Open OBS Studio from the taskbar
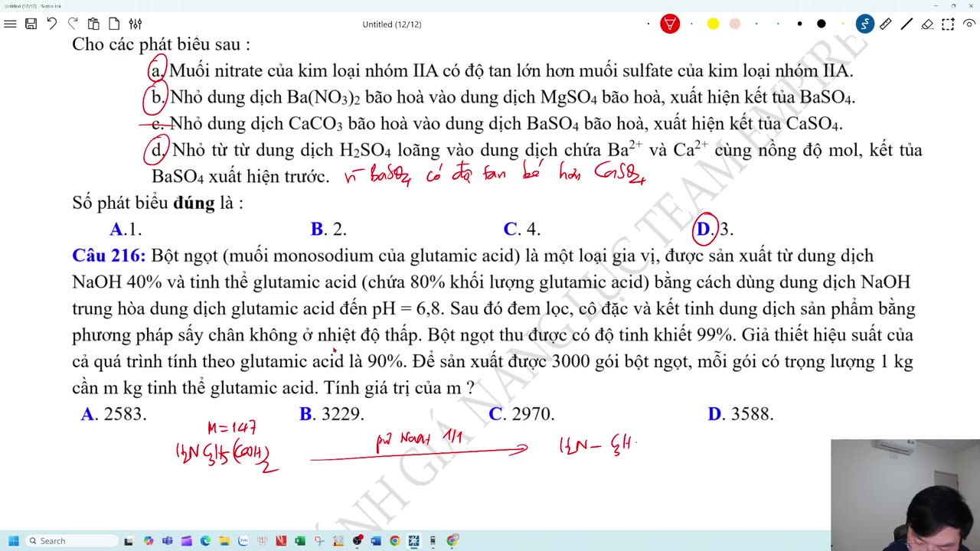The height and width of the screenshot is (551, 980). (x=357, y=541)
